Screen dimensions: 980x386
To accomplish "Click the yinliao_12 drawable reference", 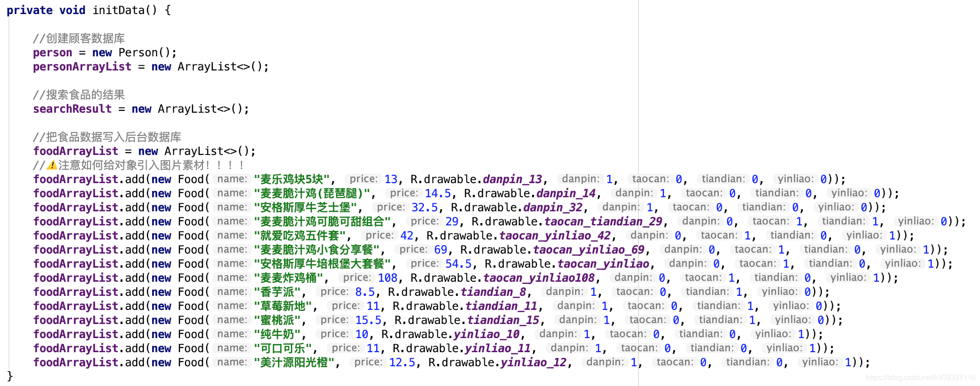I will tap(534, 363).
